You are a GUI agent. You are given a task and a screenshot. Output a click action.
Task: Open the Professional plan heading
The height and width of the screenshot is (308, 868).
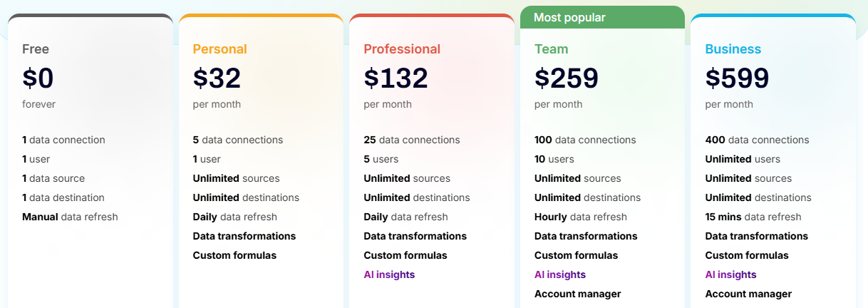click(x=402, y=49)
